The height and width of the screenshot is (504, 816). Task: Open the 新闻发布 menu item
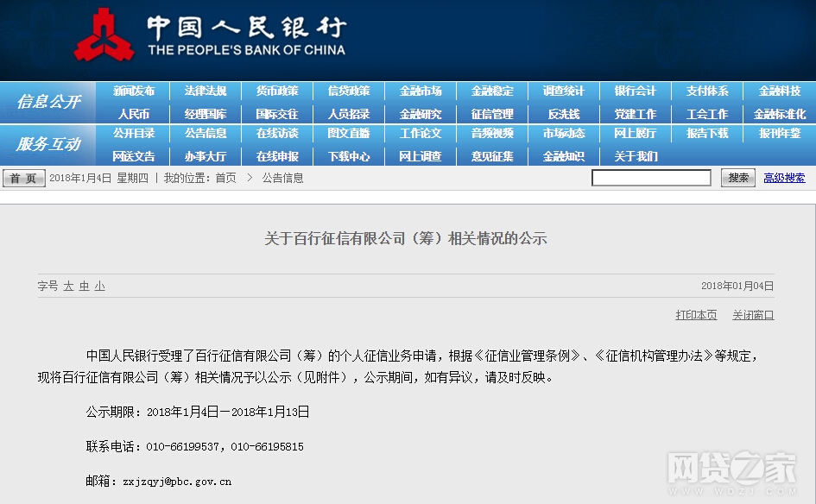click(x=134, y=91)
